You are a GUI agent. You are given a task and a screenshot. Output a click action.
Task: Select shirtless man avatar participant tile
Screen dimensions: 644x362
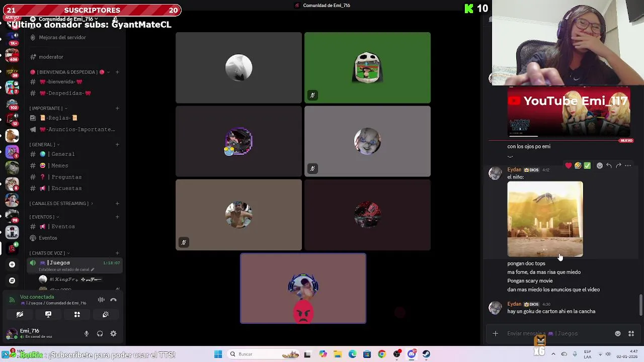click(238, 215)
